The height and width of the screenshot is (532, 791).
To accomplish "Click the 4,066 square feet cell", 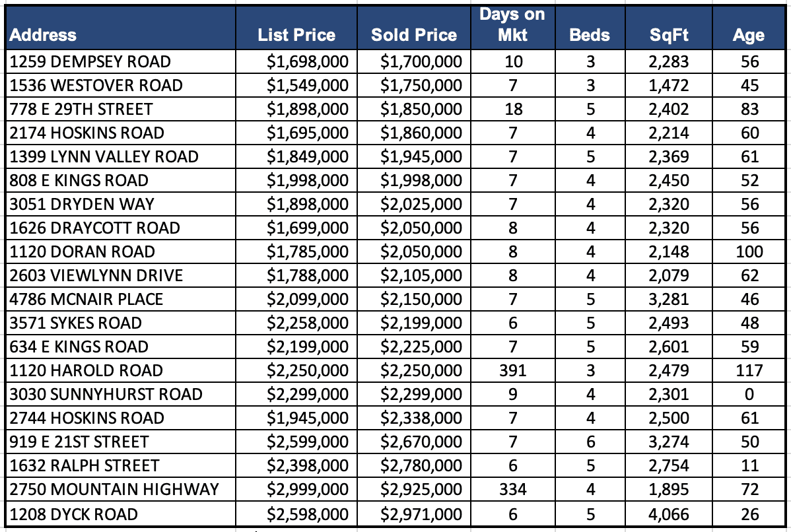I will pyautogui.click(x=669, y=514).
